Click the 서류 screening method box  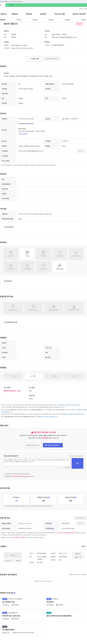tap(13, 376)
